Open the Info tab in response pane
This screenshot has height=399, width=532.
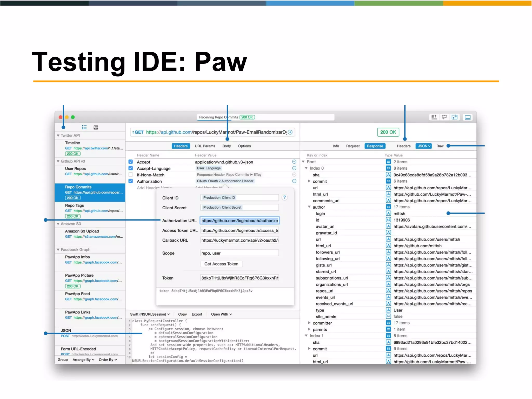(x=336, y=146)
